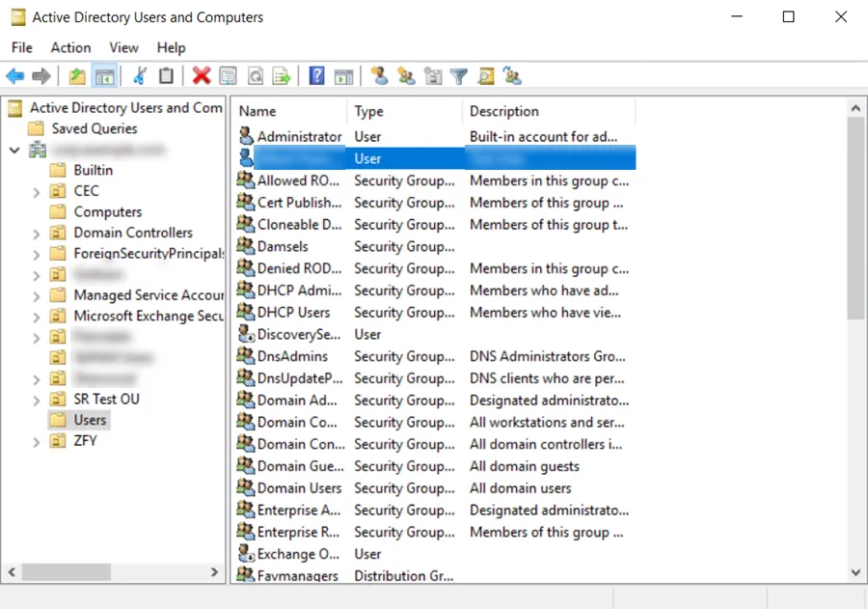
Task: Open the File menu
Action: (22, 47)
